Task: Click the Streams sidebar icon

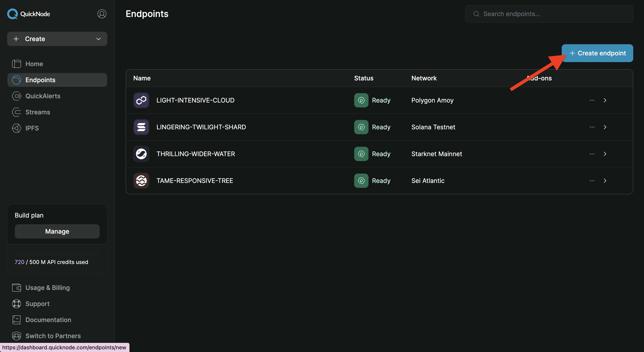Action: [x=17, y=112]
